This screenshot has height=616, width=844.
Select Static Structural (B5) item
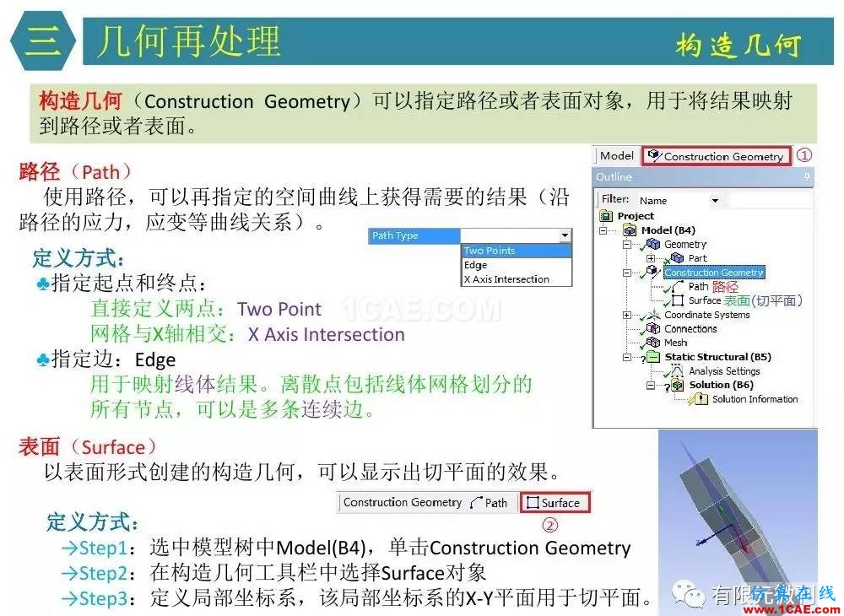pyautogui.click(x=717, y=357)
